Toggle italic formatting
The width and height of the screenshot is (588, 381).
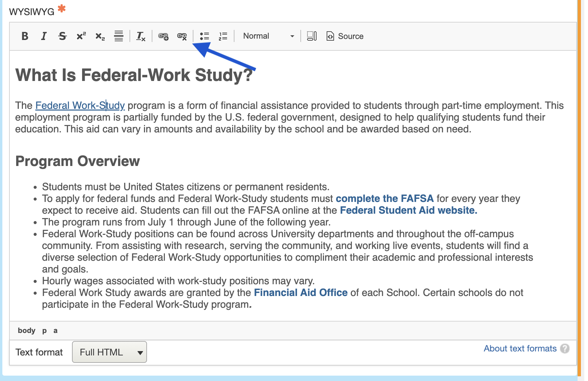(x=43, y=36)
